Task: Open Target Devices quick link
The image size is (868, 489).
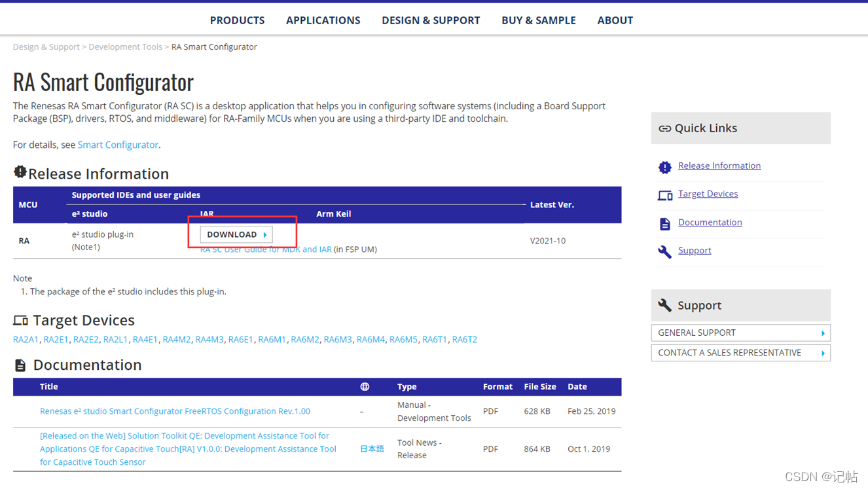Action: (708, 194)
